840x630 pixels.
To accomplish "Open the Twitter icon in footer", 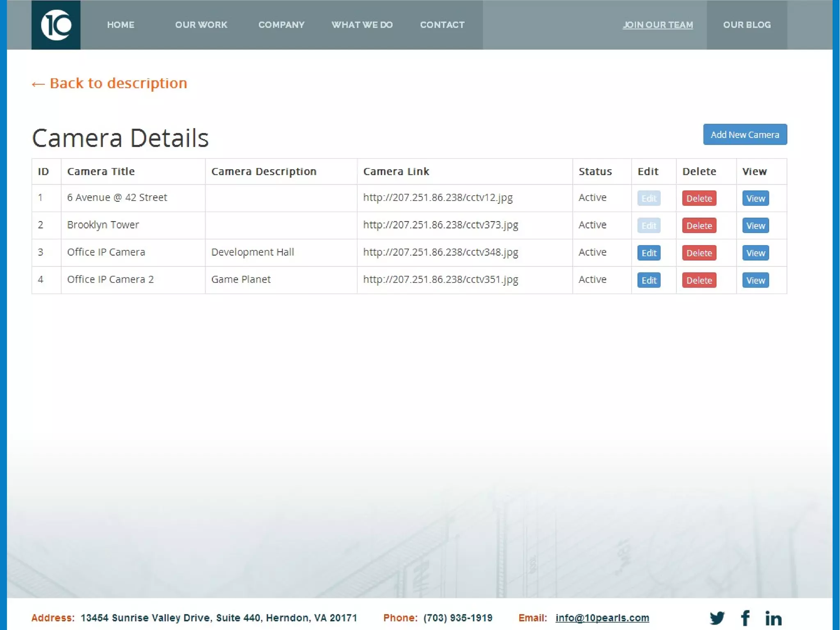I will point(717,617).
